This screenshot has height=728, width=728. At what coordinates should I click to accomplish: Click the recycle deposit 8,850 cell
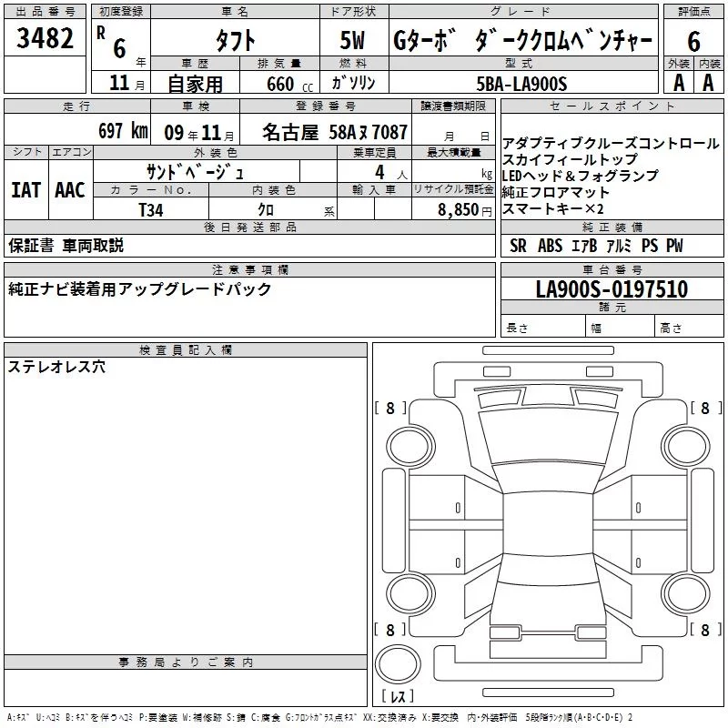coord(453,209)
